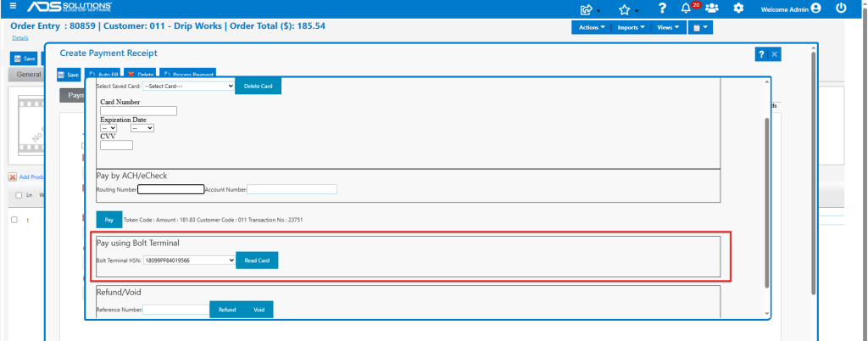Click the red Add Product icon
The image size is (868, 341).
tap(12, 177)
